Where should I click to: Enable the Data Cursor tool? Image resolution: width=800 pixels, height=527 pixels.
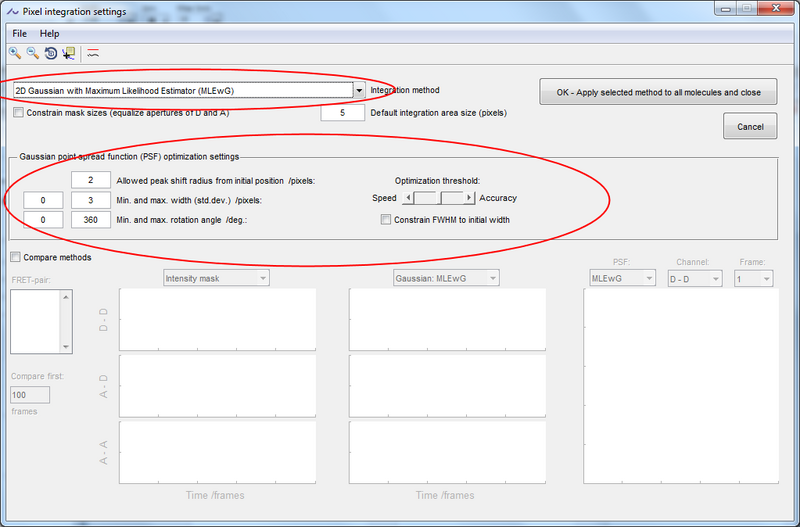point(68,53)
